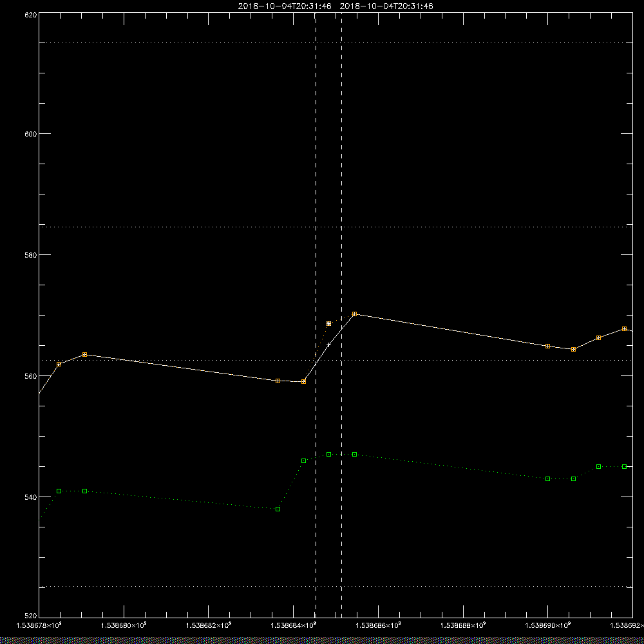This screenshot has height=644, width=644.
Task: Click the dotted horizontal line near 615
Action: (x=336, y=43)
